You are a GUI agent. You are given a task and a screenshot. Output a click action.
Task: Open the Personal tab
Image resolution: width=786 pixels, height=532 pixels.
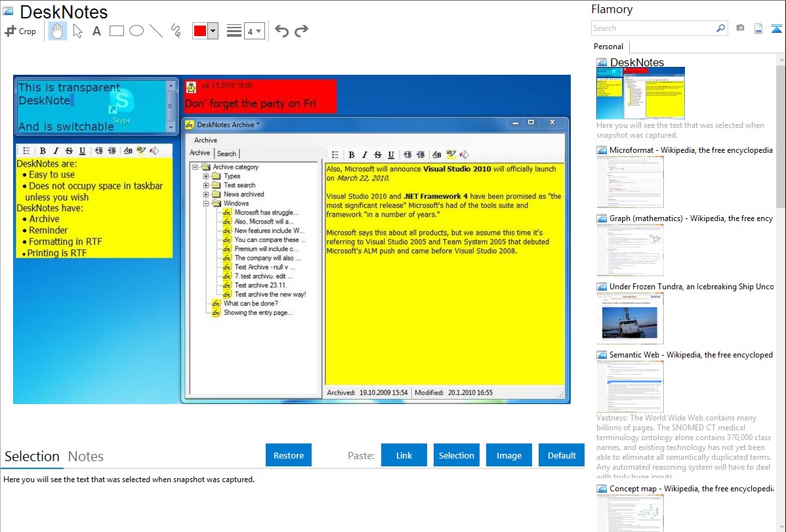(x=609, y=47)
